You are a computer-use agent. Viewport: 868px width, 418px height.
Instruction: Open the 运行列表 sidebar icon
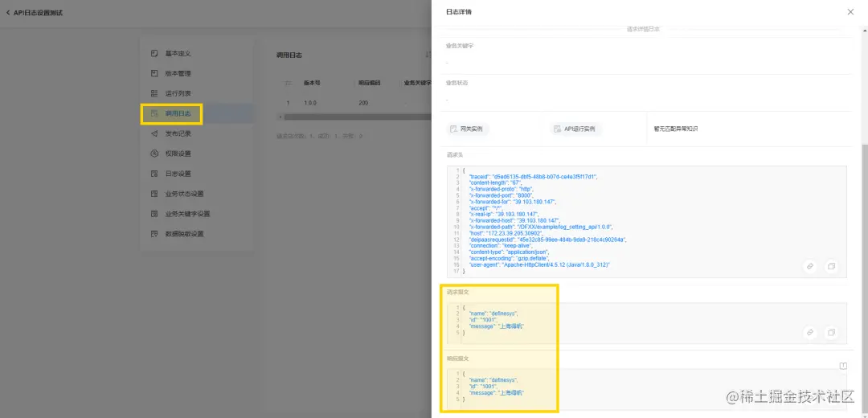point(154,93)
